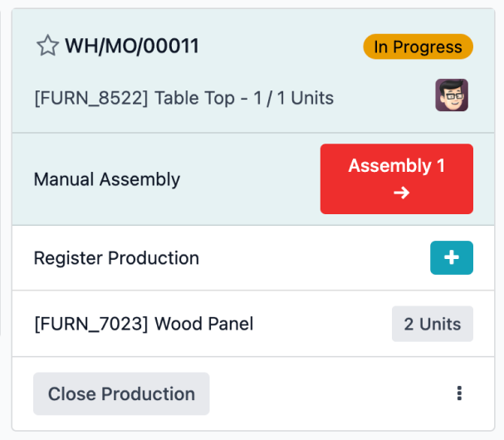Click the red Assembly 1 workcenter button
The image size is (504, 440).
397,178
